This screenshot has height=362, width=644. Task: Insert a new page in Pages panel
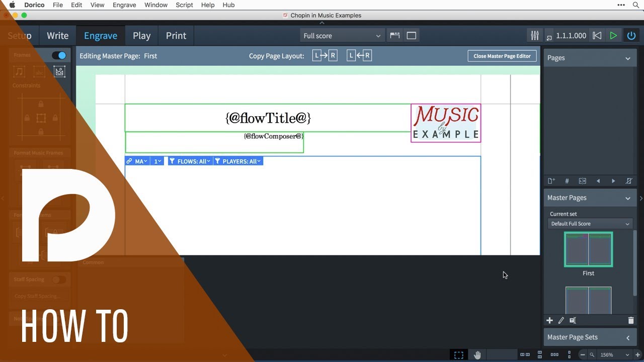(551, 181)
